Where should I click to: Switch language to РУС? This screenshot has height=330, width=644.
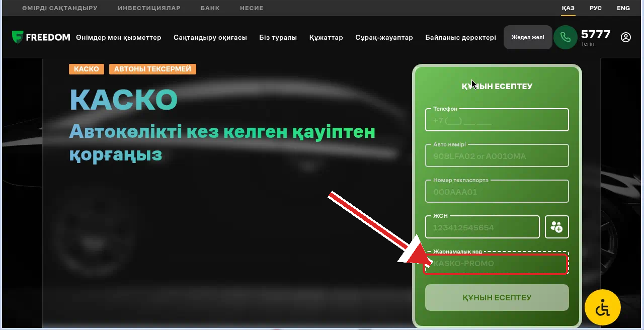point(596,8)
